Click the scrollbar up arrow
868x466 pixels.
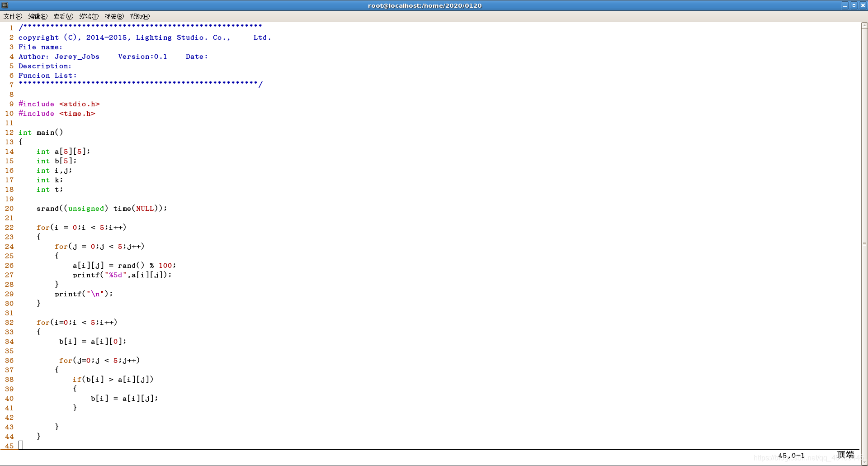[864, 26]
